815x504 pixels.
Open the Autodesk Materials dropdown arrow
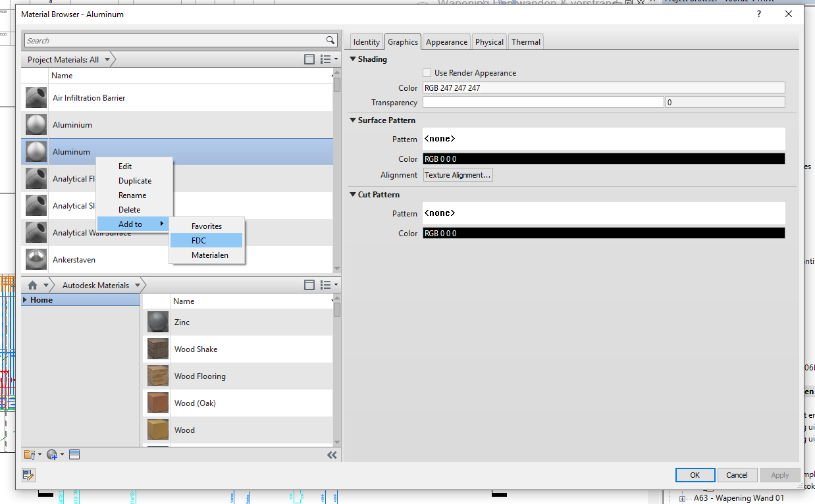tap(137, 285)
